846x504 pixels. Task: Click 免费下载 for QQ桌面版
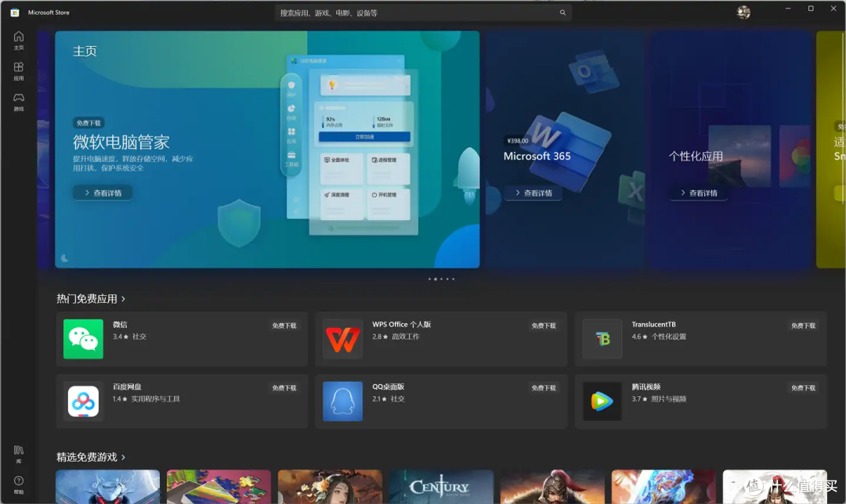(x=544, y=387)
